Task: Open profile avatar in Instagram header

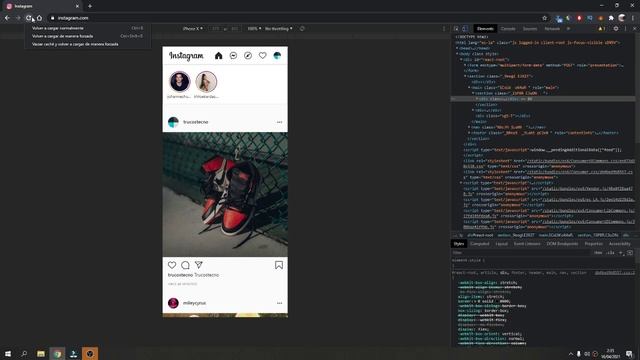Action: [x=277, y=56]
